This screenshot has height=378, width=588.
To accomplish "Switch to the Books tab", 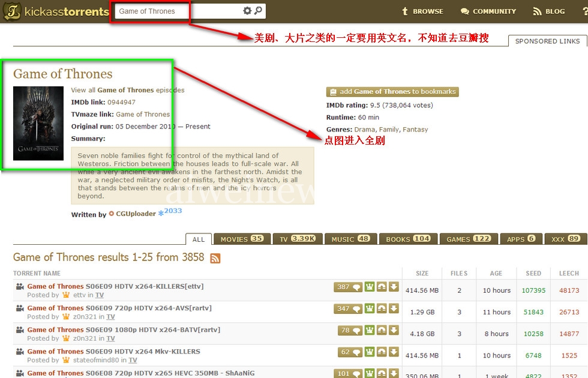I will pos(409,239).
